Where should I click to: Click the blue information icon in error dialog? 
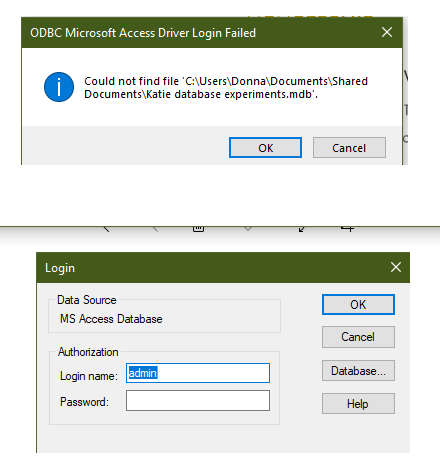[59, 87]
